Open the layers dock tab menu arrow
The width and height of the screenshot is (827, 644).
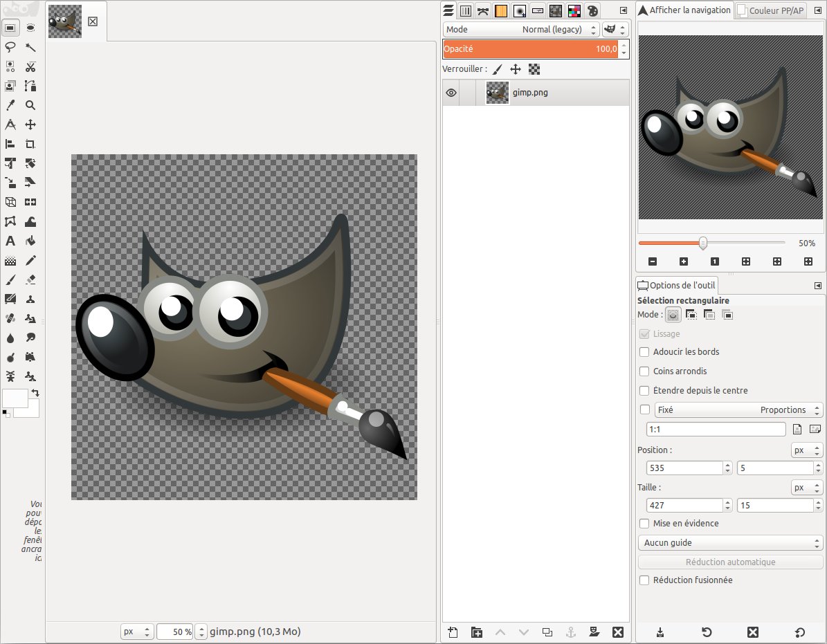pos(624,10)
